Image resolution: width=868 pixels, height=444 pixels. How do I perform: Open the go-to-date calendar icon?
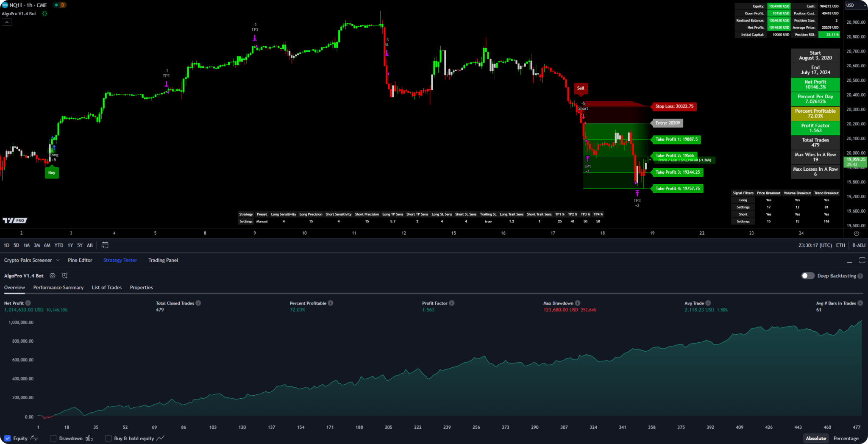tap(105, 245)
